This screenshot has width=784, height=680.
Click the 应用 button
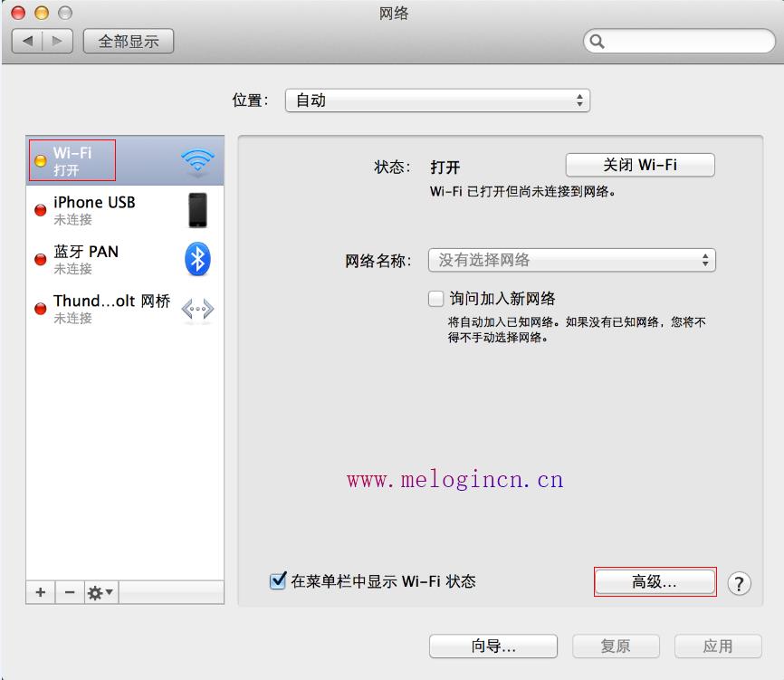[x=718, y=646]
